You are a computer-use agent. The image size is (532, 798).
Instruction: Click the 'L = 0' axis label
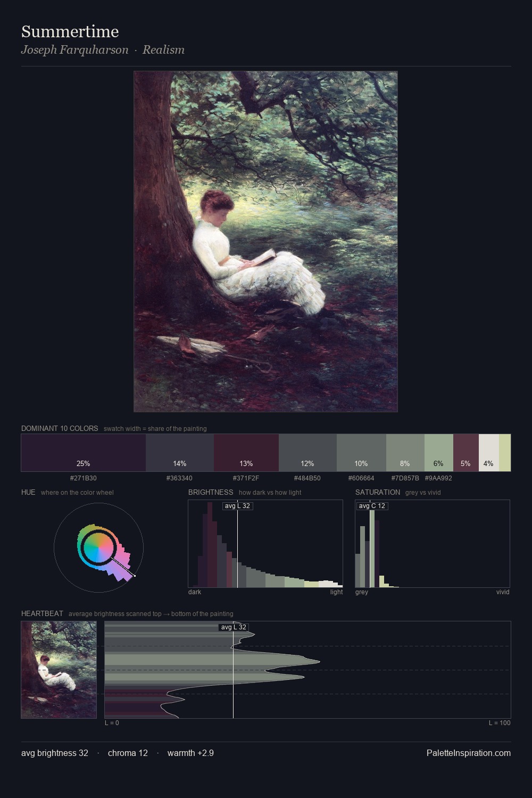[x=112, y=723]
